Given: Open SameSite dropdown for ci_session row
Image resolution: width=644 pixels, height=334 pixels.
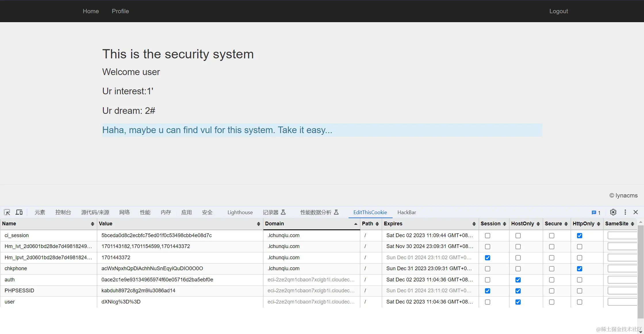Looking at the screenshot, I should pos(622,236).
